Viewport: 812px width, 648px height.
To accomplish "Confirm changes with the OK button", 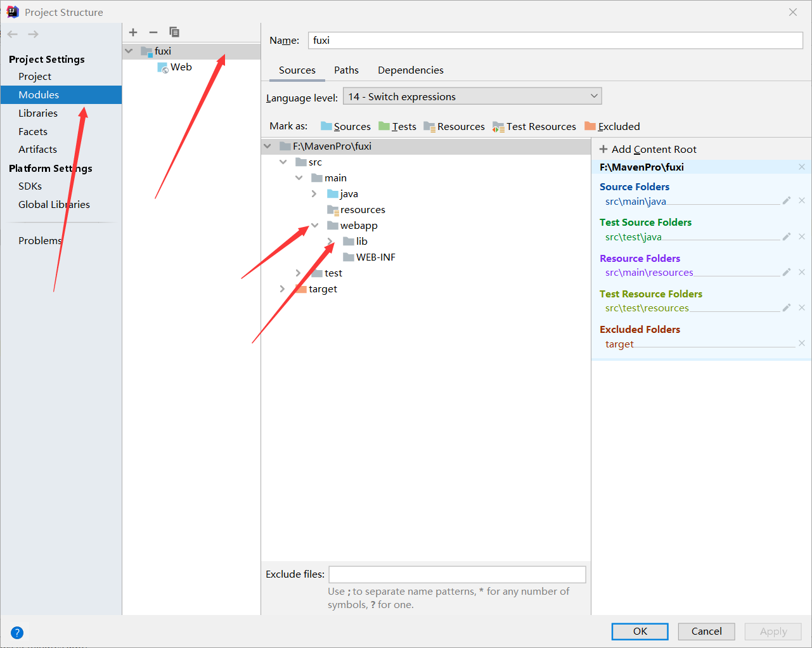I will point(640,631).
